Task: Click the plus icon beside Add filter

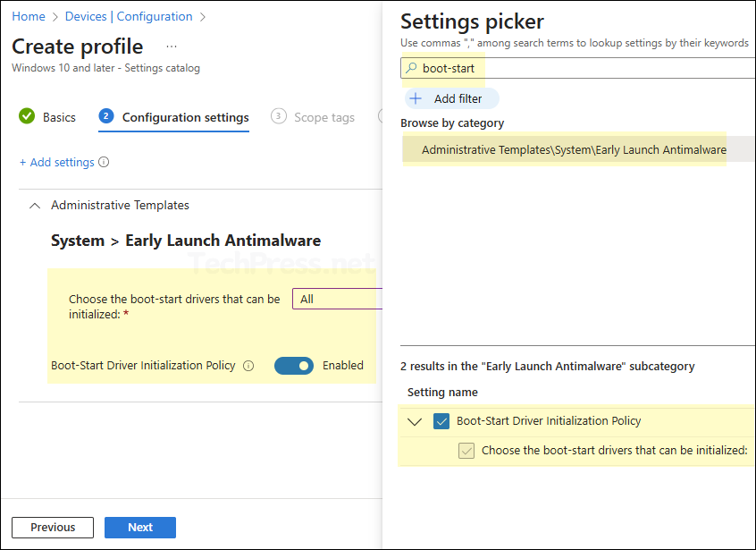Action: tap(416, 98)
